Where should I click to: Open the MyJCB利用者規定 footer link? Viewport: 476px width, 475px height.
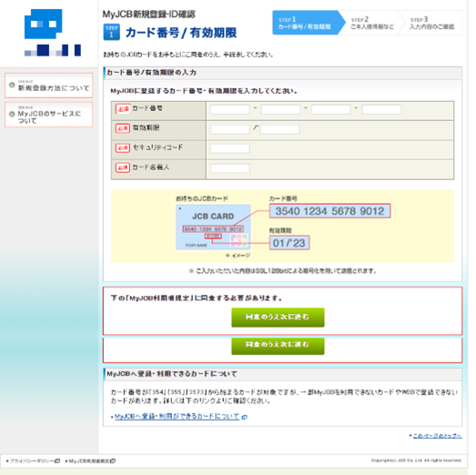tap(88, 460)
